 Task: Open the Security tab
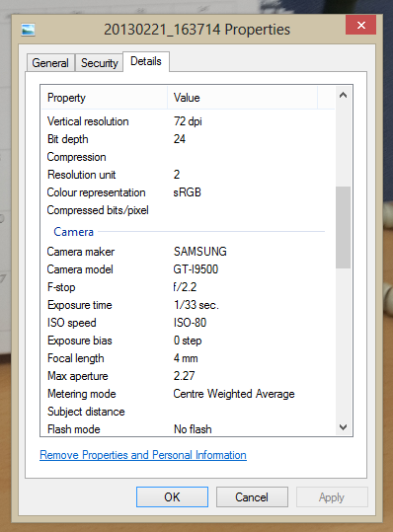coord(99,63)
